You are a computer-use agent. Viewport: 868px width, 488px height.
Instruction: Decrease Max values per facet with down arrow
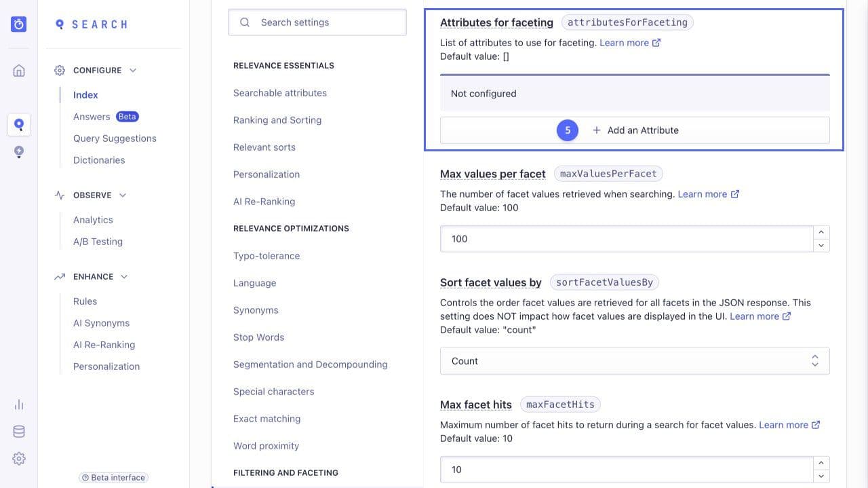(821, 246)
